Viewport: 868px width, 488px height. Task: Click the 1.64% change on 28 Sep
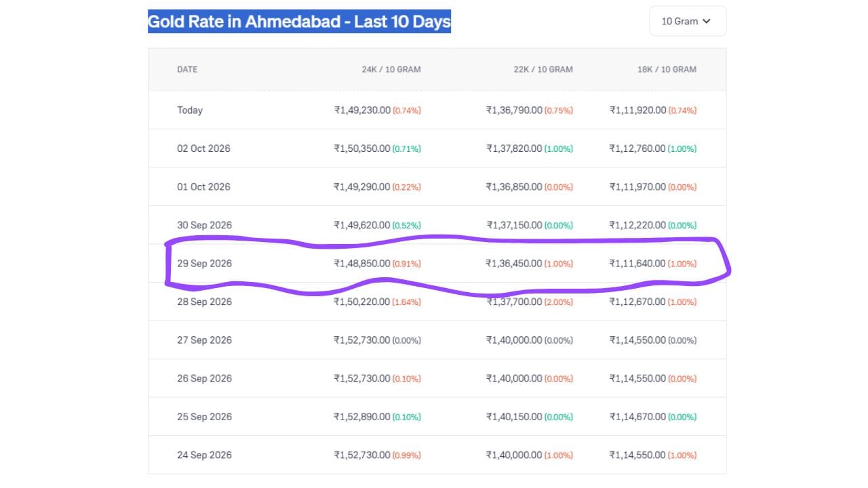[x=407, y=302]
